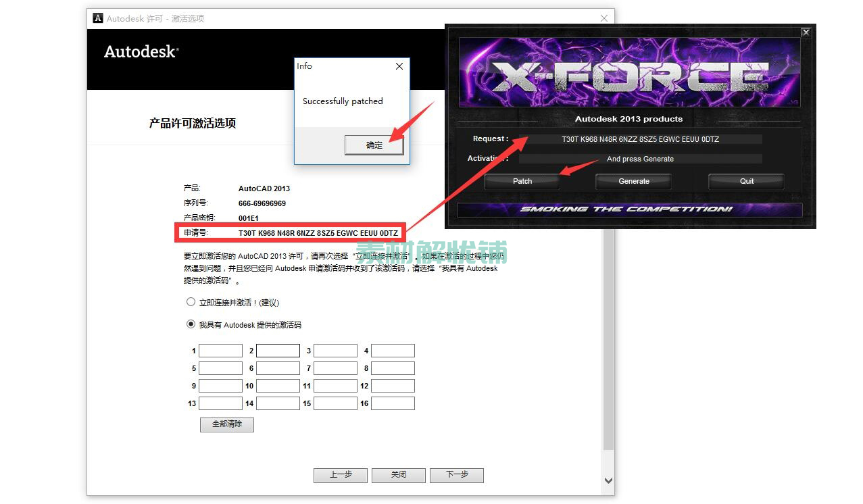Click the Successfully patched message text
This screenshot has height=504, width=863.
343,101
